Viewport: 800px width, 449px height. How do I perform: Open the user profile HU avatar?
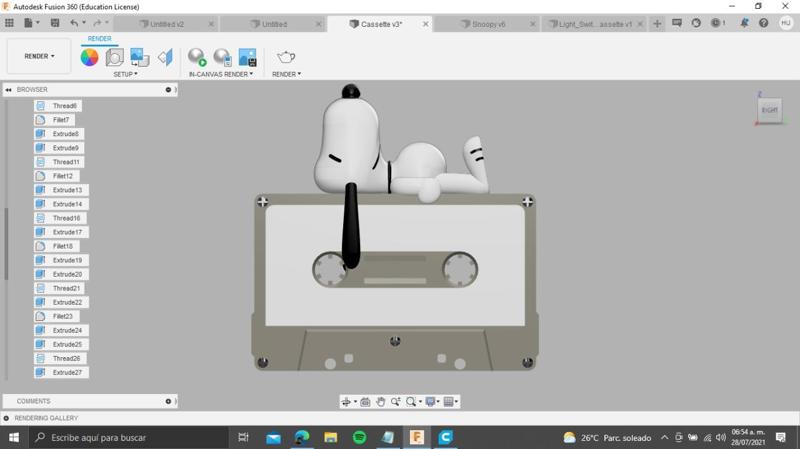point(786,23)
